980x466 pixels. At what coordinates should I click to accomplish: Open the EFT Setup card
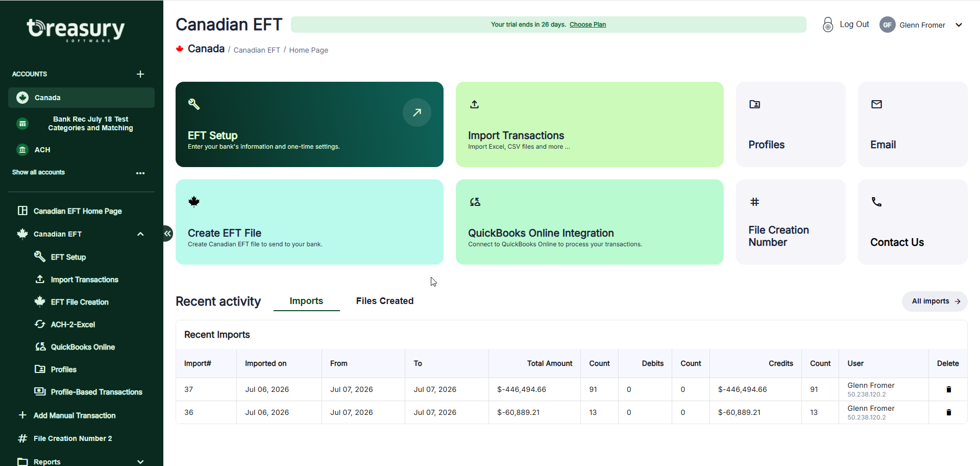point(309,124)
